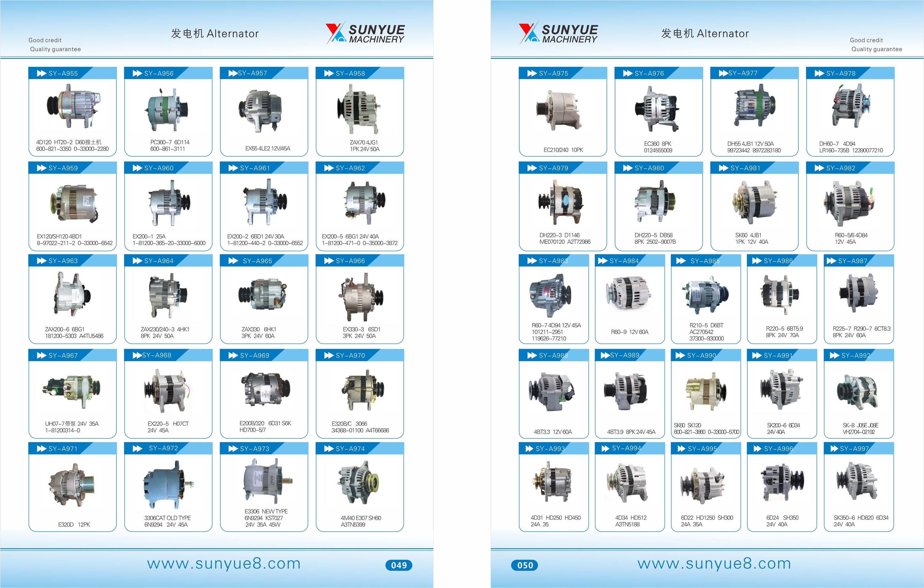Click the arrow icon beside SY-A993
The width and height of the screenshot is (924, 588).
[x=529, y=449]
